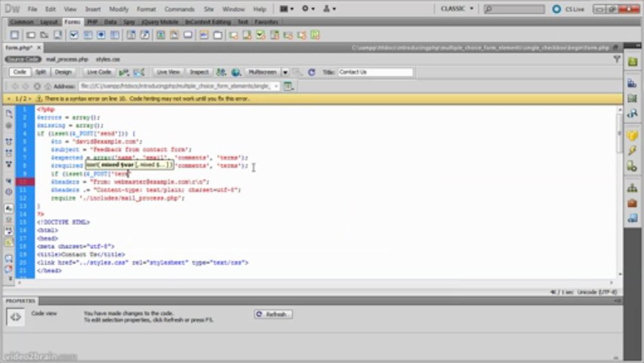Switch to Split view
Image resolution: width=644 pixels, height=363 pixels.
40,72
